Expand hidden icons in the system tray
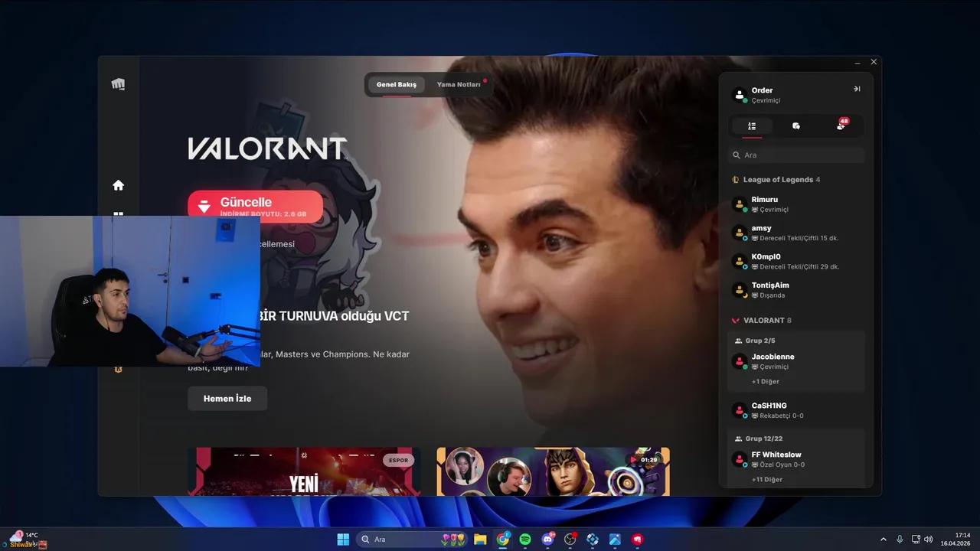Image resolution: width=980 pixels, height=551 pixels. pos(884,539)
